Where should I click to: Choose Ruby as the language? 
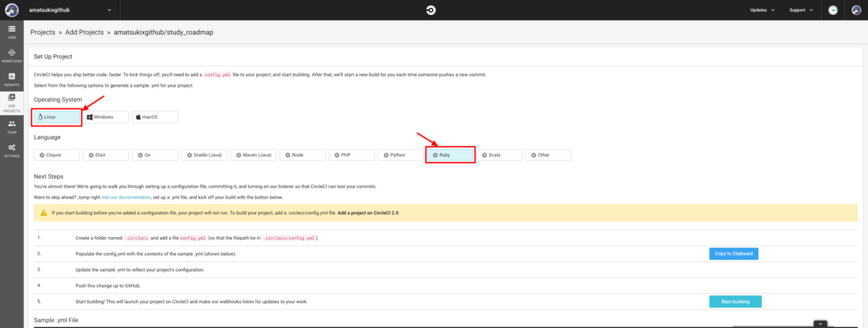pyautogui.click(x=450, y=155)
